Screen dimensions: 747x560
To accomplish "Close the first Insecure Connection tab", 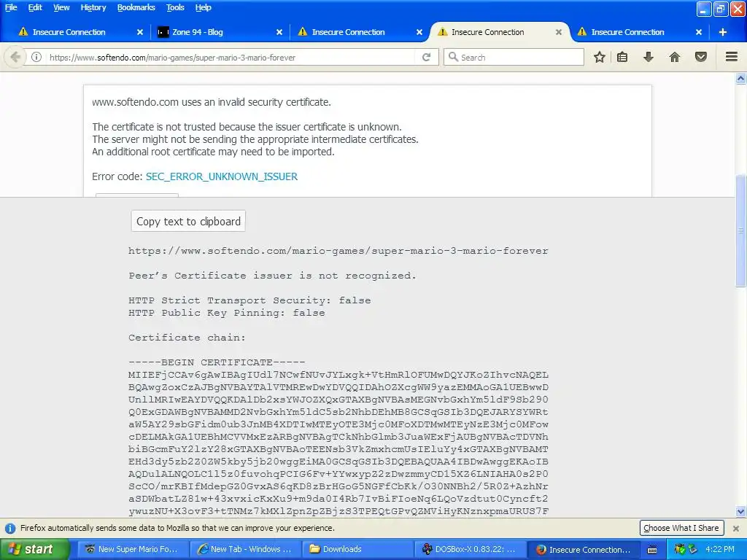I will click(x=140, y=32).
